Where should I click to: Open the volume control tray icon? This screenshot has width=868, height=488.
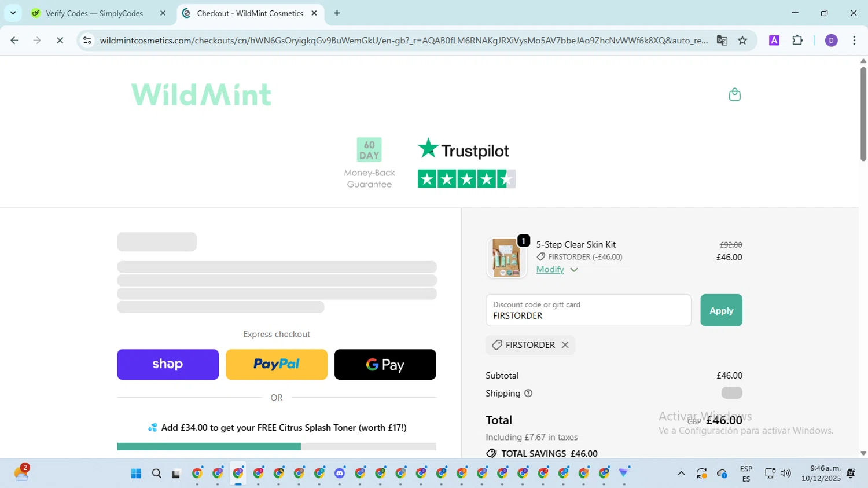click(x=785, y=474)
